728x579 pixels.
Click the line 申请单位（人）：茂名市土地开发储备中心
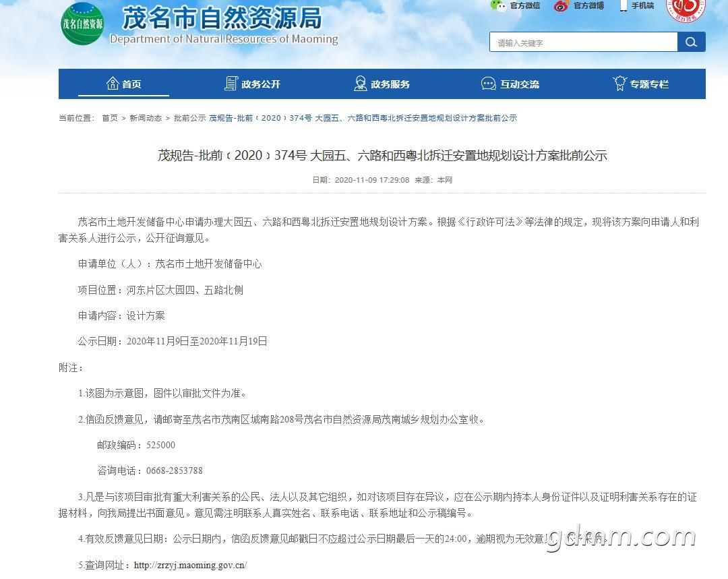(170, 264)
